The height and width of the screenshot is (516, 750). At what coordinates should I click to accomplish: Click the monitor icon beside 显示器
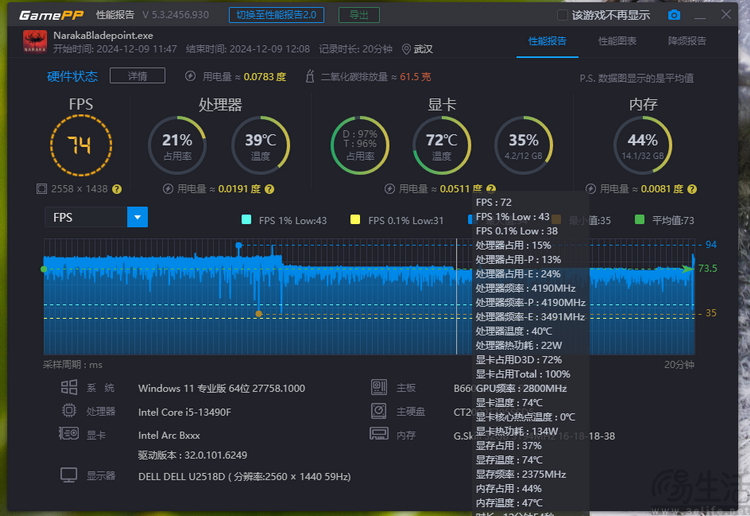pyautogui.click(x=69, y=475)
